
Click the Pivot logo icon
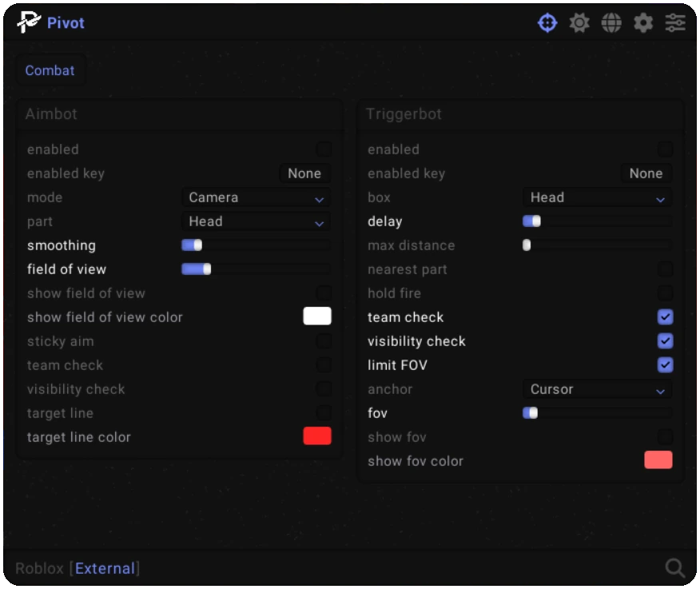click(x=29, y=22)
